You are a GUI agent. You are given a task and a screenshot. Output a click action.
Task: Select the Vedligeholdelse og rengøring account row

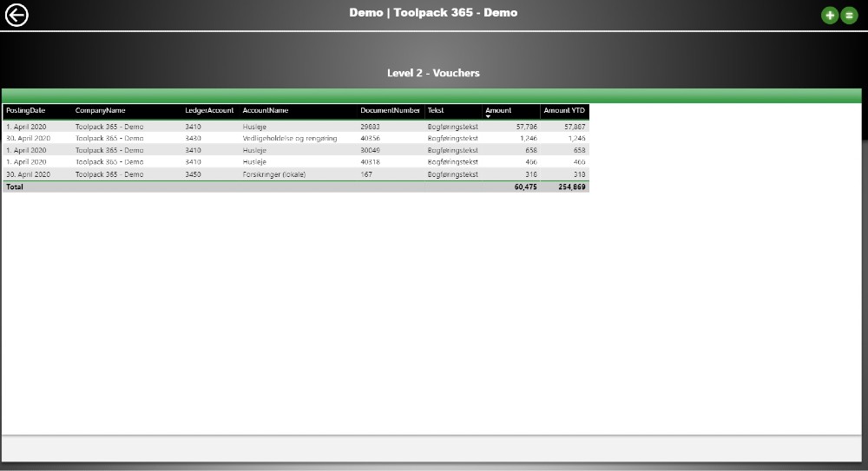coord(289,138)
